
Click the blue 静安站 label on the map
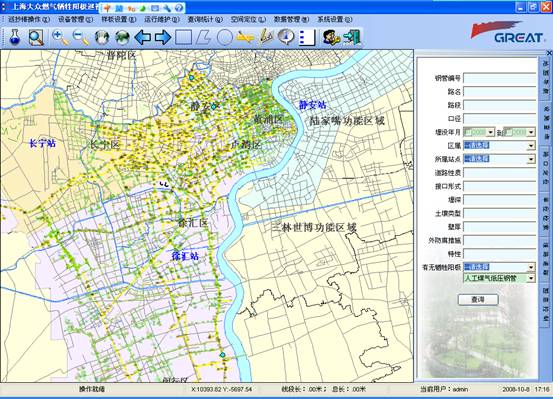point(313,105)
